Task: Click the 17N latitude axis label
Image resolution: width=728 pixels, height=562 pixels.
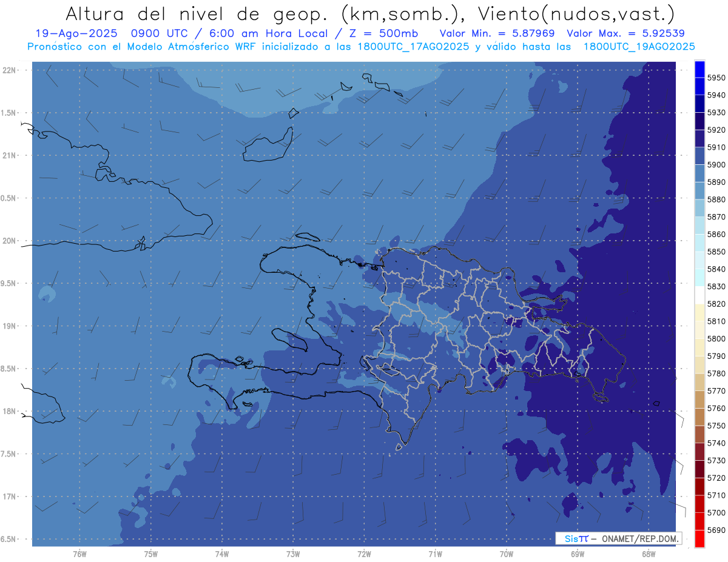Action: pos(10,497)
